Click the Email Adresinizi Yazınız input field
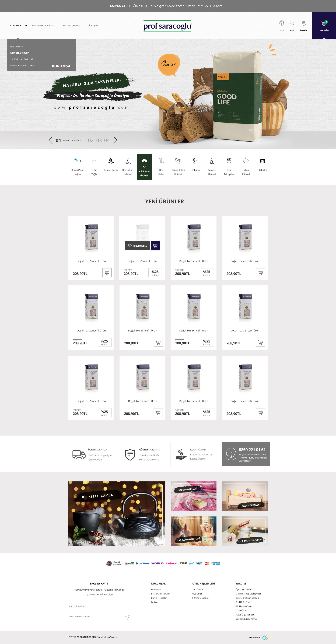 pyautogui.click(x=96, y=617)
